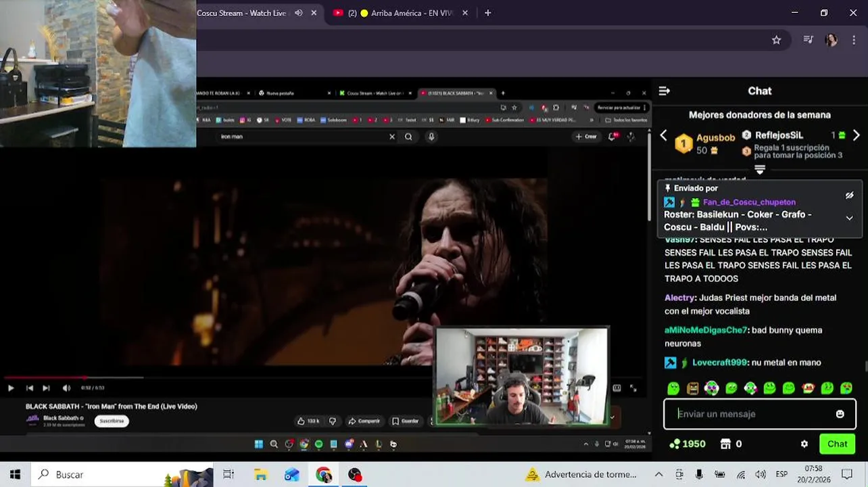Open the Windows Start menu
The height and width of the screenshot is (487, 868).
pyautogui.click(x=15, y=474)
